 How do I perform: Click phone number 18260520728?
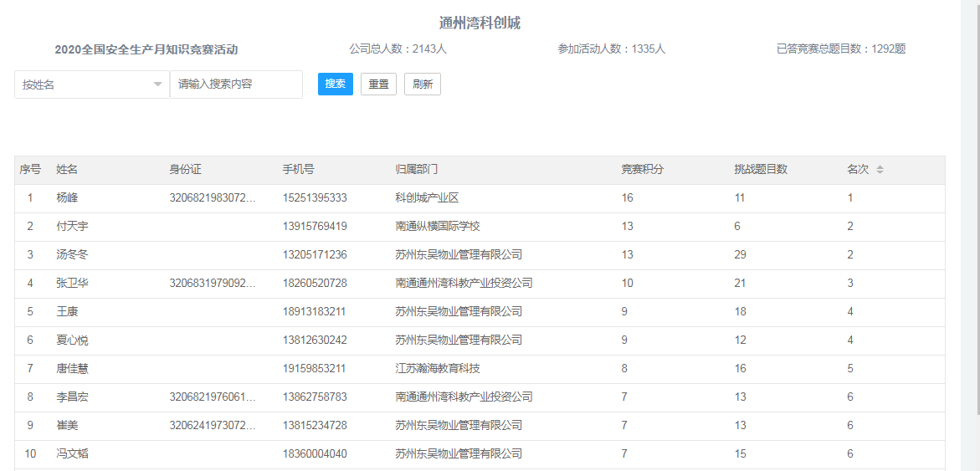tap(315, 284)
